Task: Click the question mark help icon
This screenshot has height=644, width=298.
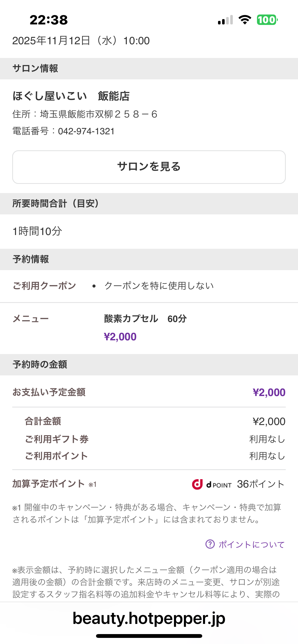Action: coord(210,544)
